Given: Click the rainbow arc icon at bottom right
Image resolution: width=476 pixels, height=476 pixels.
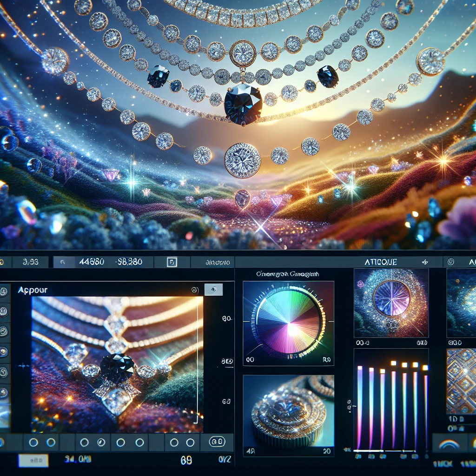Looking at the screenshot, I should tap(449, 444).
